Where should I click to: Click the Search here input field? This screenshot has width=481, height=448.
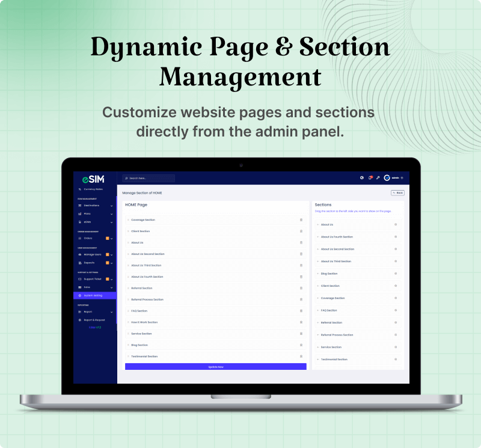pyautogui.click(x=149, y=178)
